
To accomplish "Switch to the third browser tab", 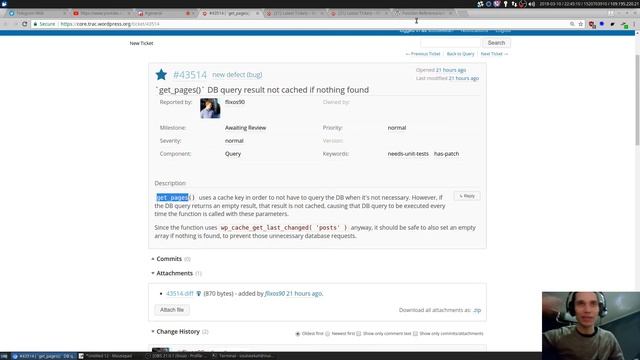I will pos(165,13).
